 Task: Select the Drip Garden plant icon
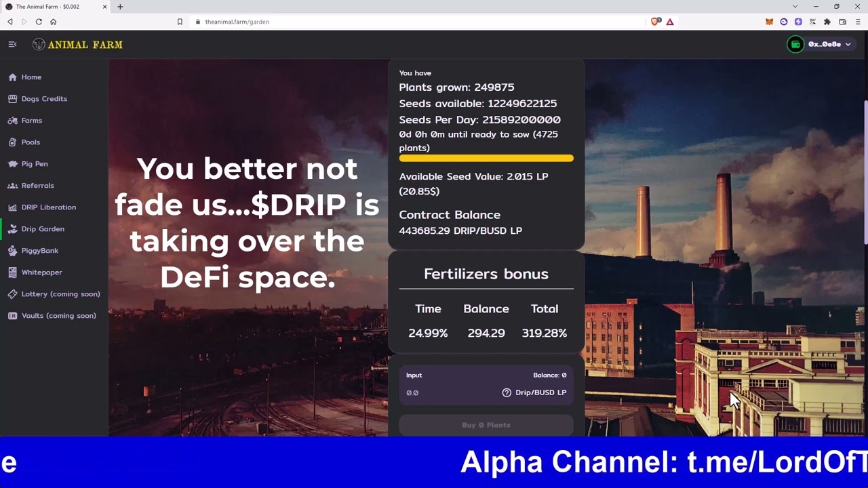coord(12,229)
